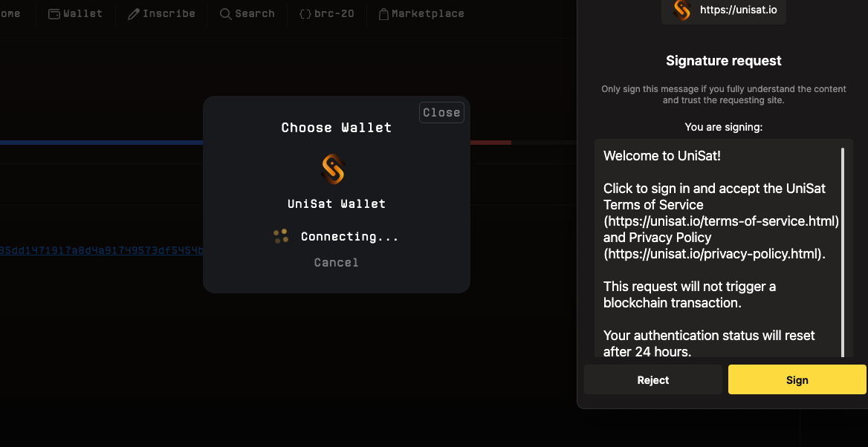Click the 'Choose Wallet' dialog title
The height and width of the screenshot is (447, 868).
click(x=337, y=128)
